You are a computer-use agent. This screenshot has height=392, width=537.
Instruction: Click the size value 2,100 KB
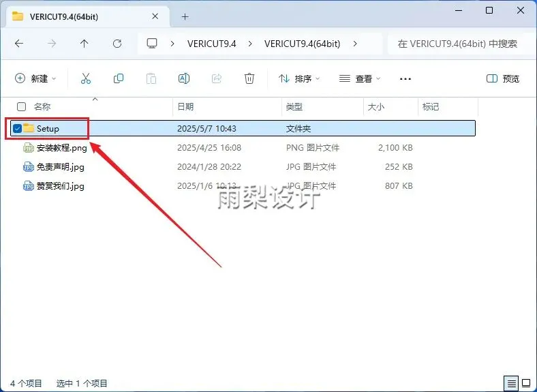point(395,148)
